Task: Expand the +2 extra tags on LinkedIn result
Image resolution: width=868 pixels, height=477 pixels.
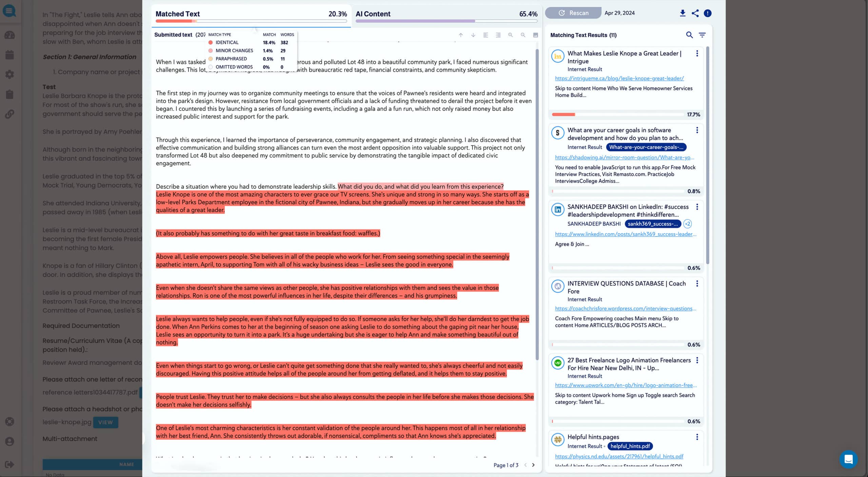Action: (x=687, y=224)
